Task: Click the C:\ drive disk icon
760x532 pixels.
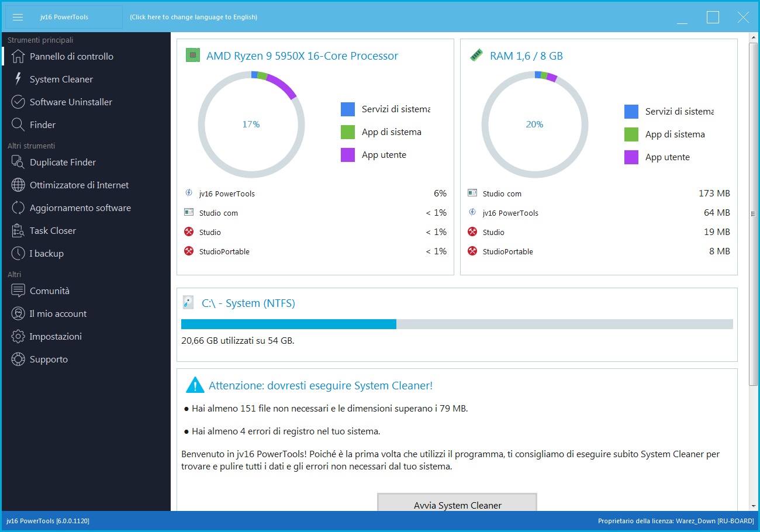Action: coord(188,302)
